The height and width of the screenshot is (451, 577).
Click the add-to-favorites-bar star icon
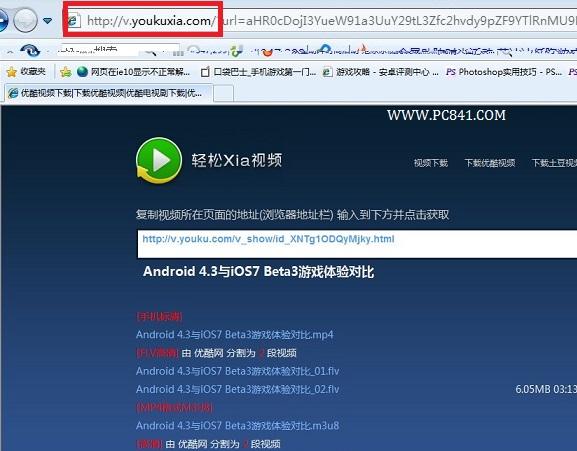(66, 72)
